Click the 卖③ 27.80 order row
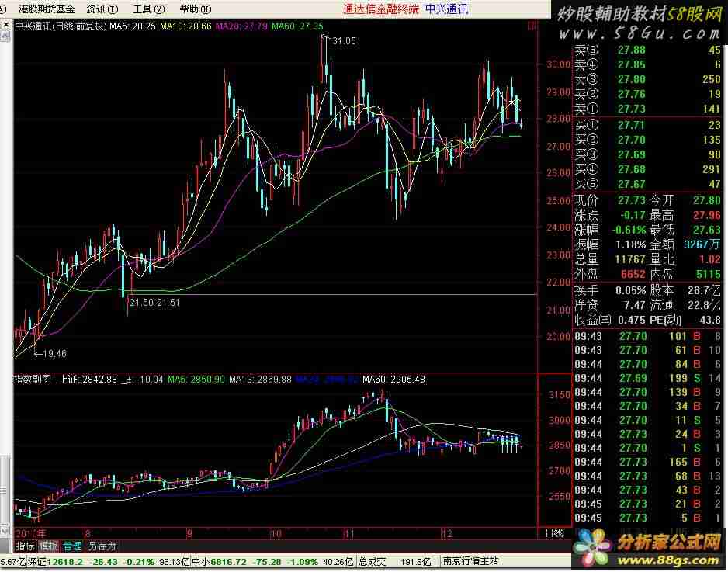This screenshot has width=728, height=572. tap(648, 79)
